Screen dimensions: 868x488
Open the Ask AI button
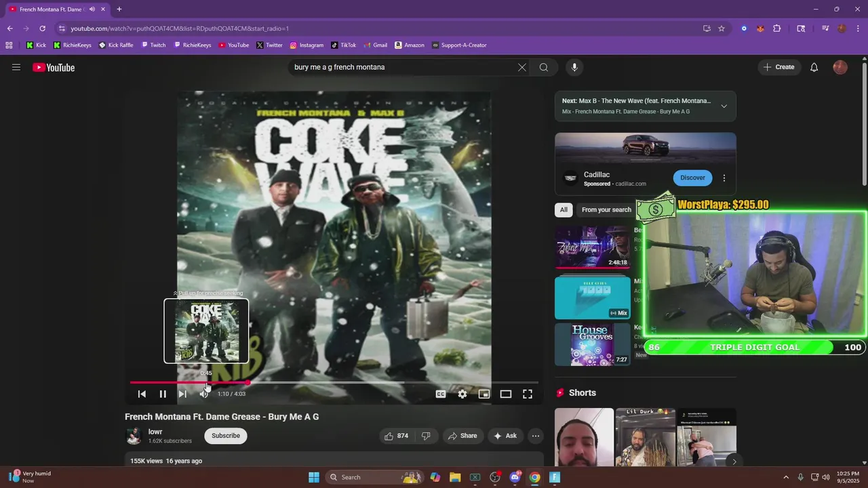coord(505,436)
